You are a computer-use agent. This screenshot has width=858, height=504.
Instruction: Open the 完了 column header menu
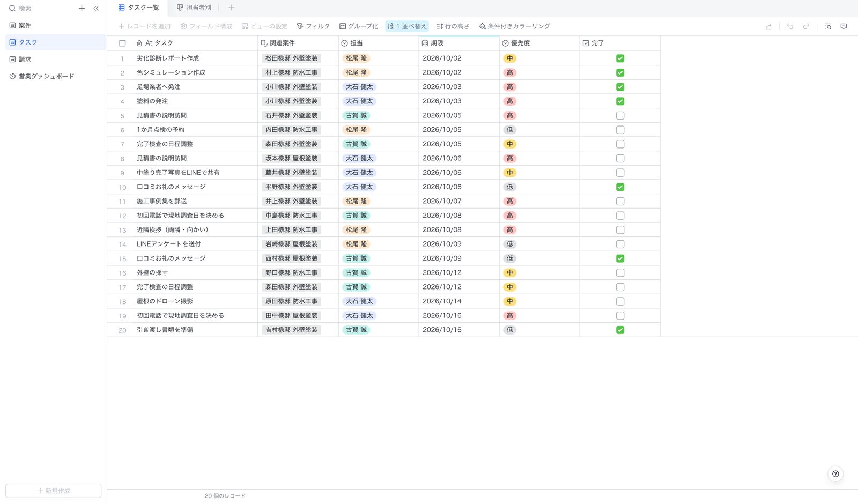[x=620, y=43]
